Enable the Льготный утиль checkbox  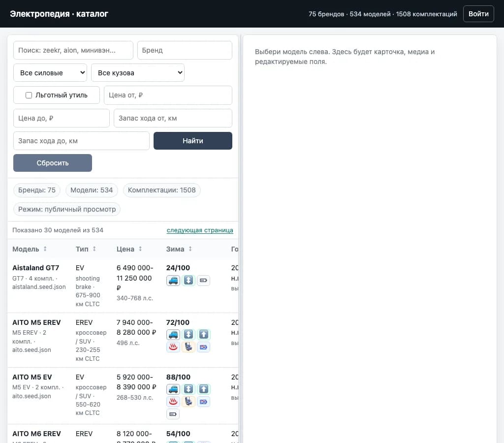(29, 95)
